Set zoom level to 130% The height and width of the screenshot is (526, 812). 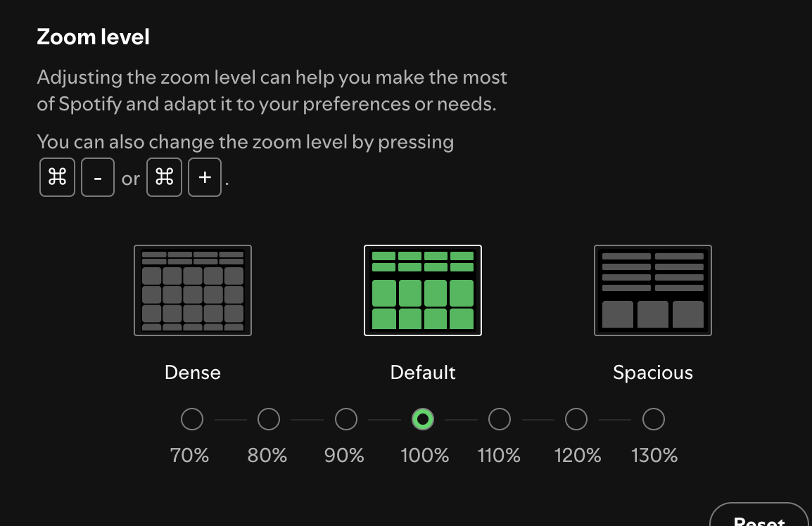pyautogui.click(x=654, y=419)
